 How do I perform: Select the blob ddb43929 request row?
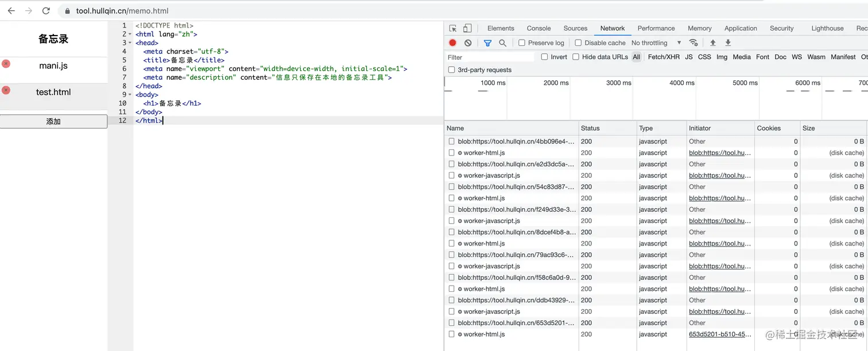coord(655,300)
